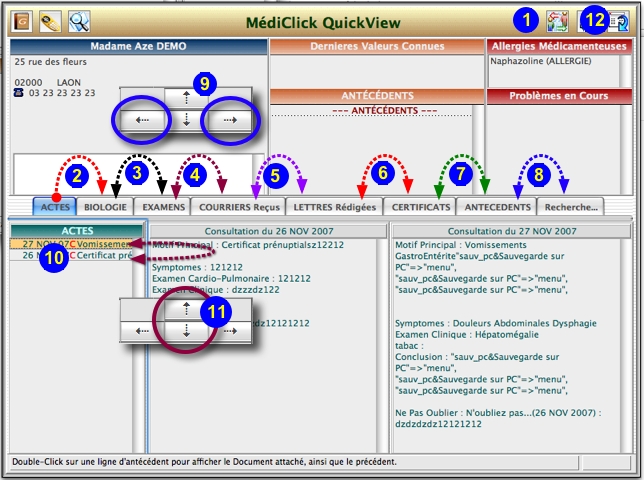The width and height of the screenshot is (644, 480).
Task: Click the Ne Pas Oublier line
Action: click(498, 413)
